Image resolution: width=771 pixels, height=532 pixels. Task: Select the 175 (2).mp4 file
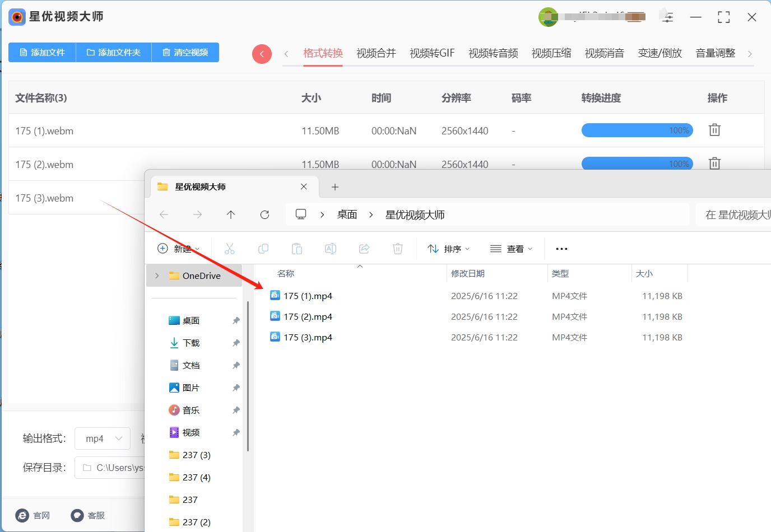[308, 316]
